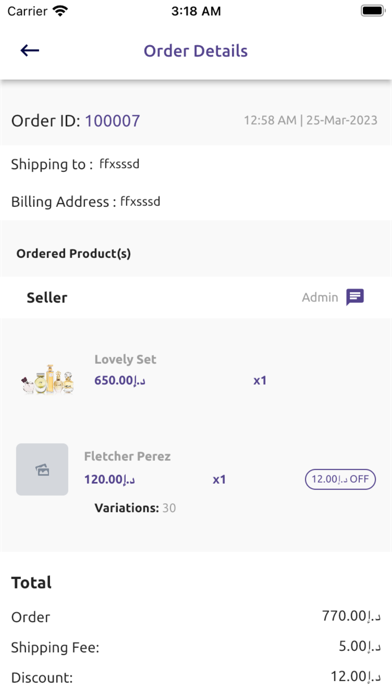
Task: Tap the 650.00 price of Lovely Set
Action: point(120,380)
